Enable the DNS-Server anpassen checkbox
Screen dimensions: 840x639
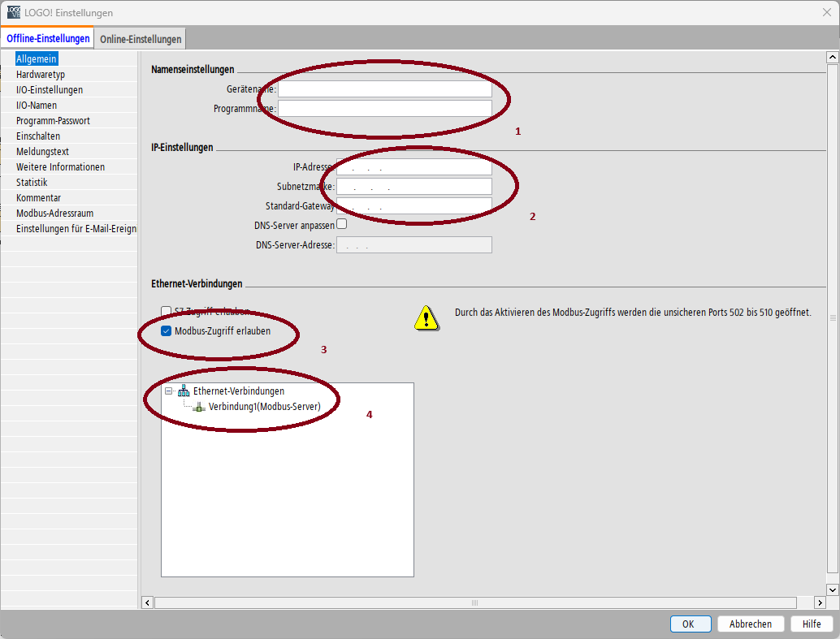(342, 224)
